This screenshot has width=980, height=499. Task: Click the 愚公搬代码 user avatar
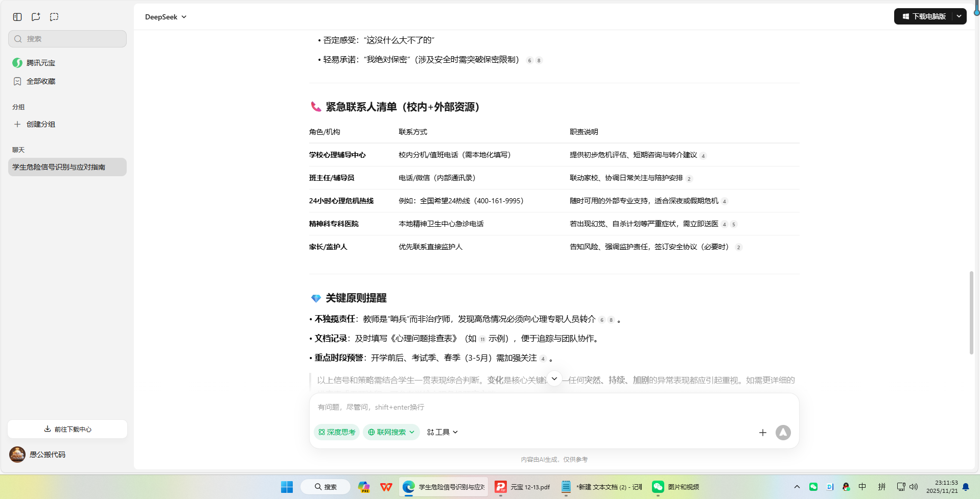(17, 454)
